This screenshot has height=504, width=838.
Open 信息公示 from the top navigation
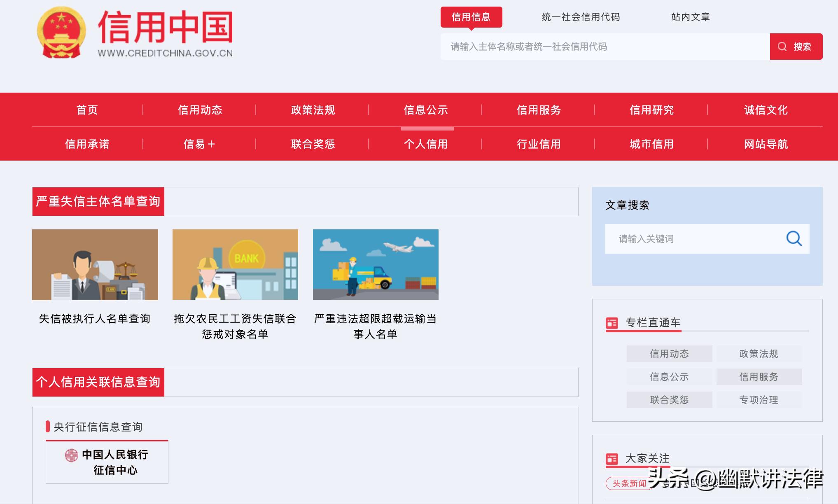tap(426, 110)
